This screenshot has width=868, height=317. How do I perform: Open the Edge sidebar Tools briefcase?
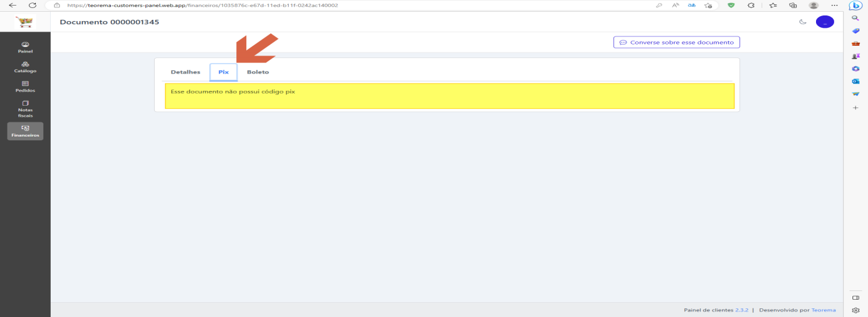(x=856, y=44)
